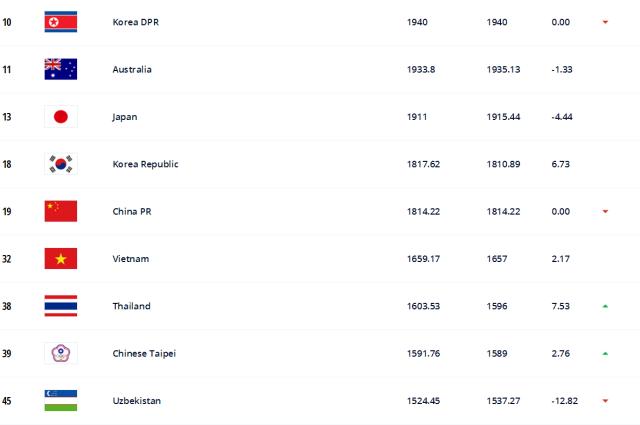Open the Korea Republic team name
This screenshot has width=640, height=425.
[145, 164]
